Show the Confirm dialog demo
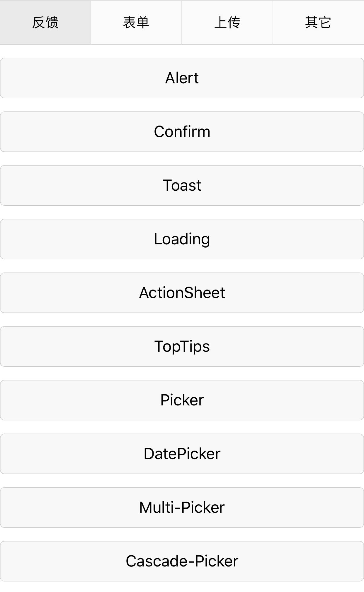Screen dimensions: 364x592 point(182,132)
